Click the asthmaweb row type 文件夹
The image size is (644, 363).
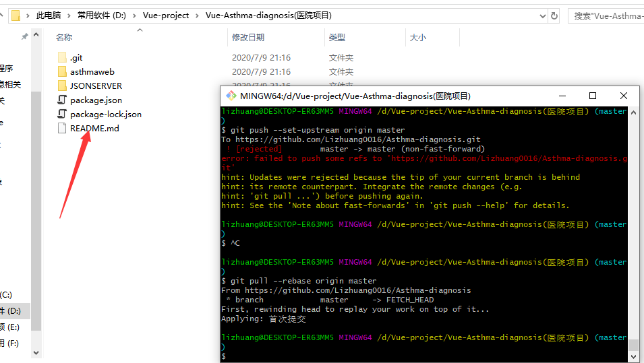point(341,72)
